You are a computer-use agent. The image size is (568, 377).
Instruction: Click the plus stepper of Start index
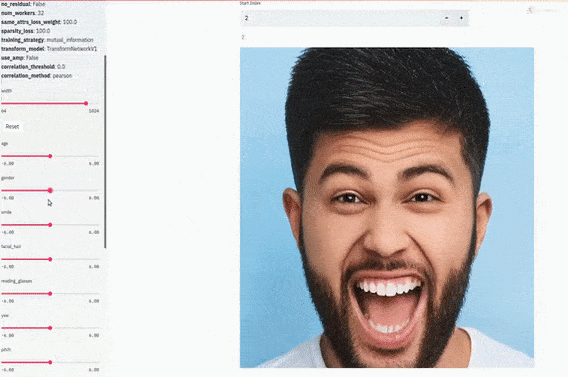461,18
